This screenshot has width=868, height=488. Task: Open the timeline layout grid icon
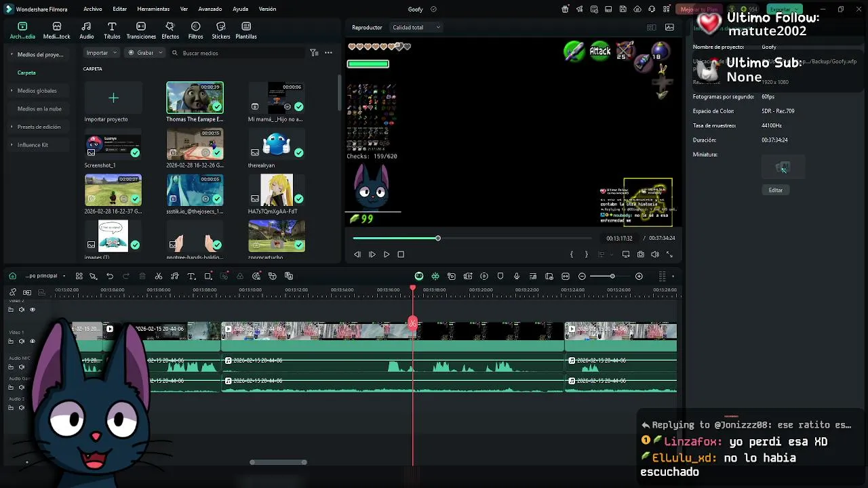click(x=79, y=276)
